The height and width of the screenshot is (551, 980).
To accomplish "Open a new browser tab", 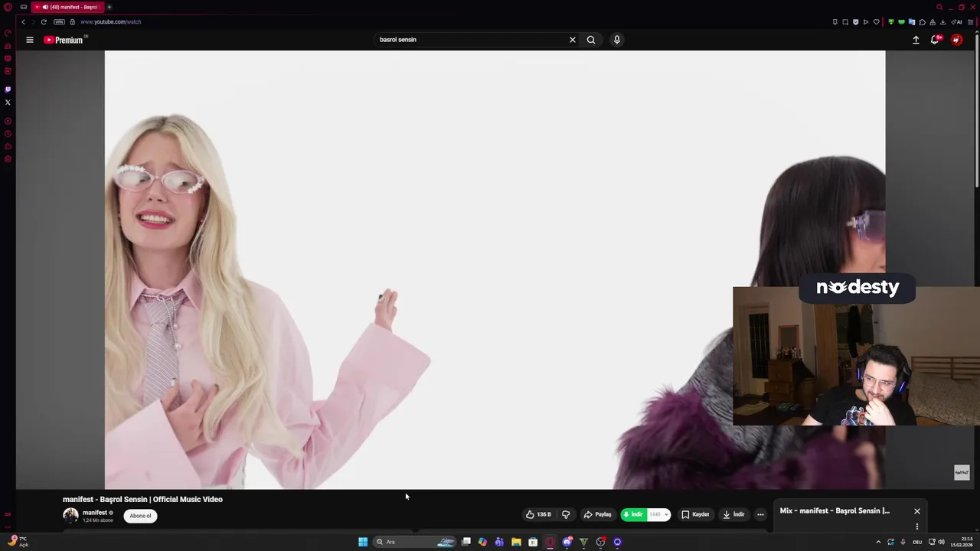I will tap(109, 7).
